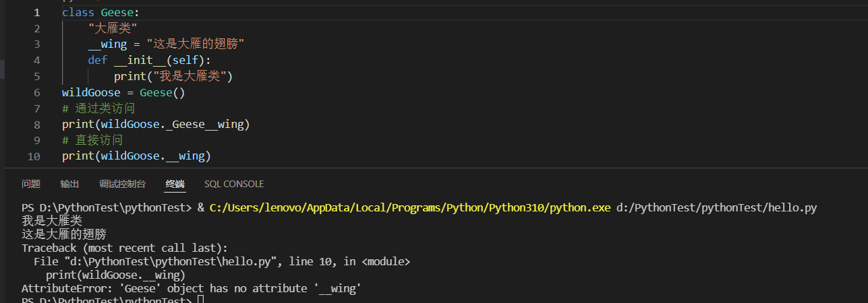This screenshot has width=868, height=303.
Task: Open the SQL CONSOLE tab
Action: (234, 184)
